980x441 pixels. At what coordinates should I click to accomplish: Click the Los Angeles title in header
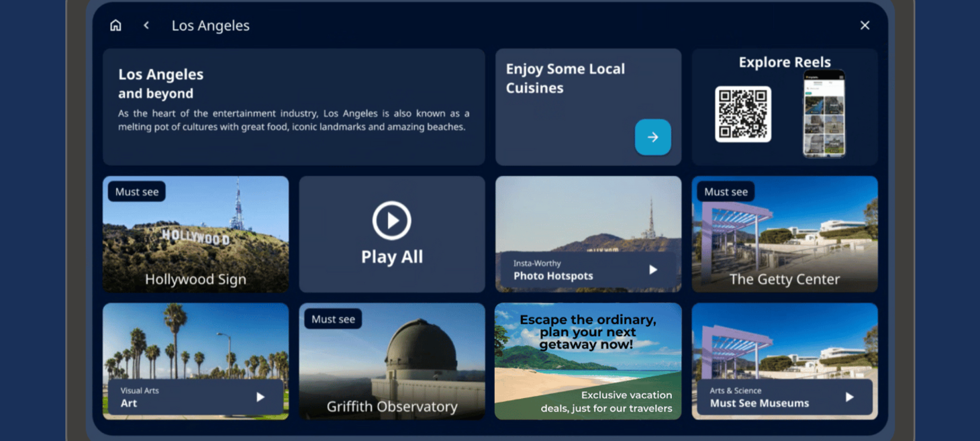211,26
